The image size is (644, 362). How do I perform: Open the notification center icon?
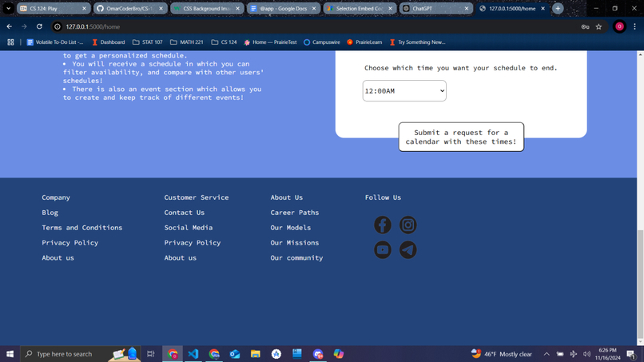pyautogui.click(x=631, y=354)
